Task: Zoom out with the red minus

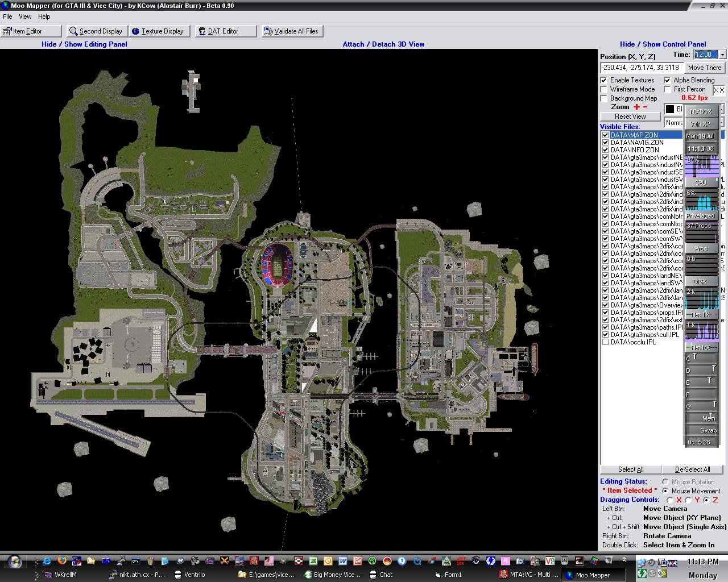Action: 645,107
